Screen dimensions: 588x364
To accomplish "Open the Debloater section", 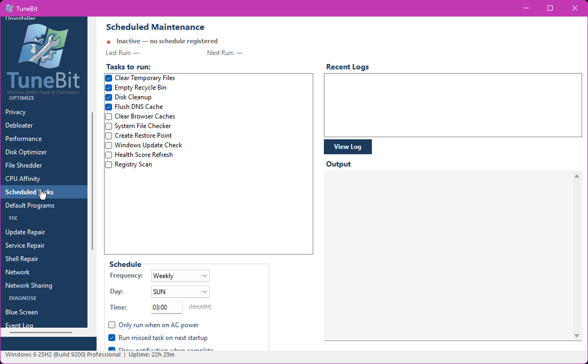I will tap(44, 125).
